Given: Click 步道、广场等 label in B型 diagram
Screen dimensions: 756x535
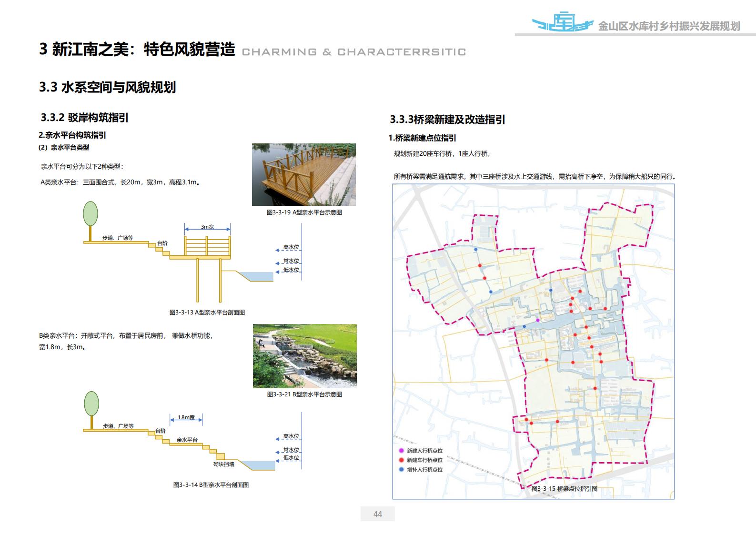Looking at the screenshot, I should tap(118, 426).
